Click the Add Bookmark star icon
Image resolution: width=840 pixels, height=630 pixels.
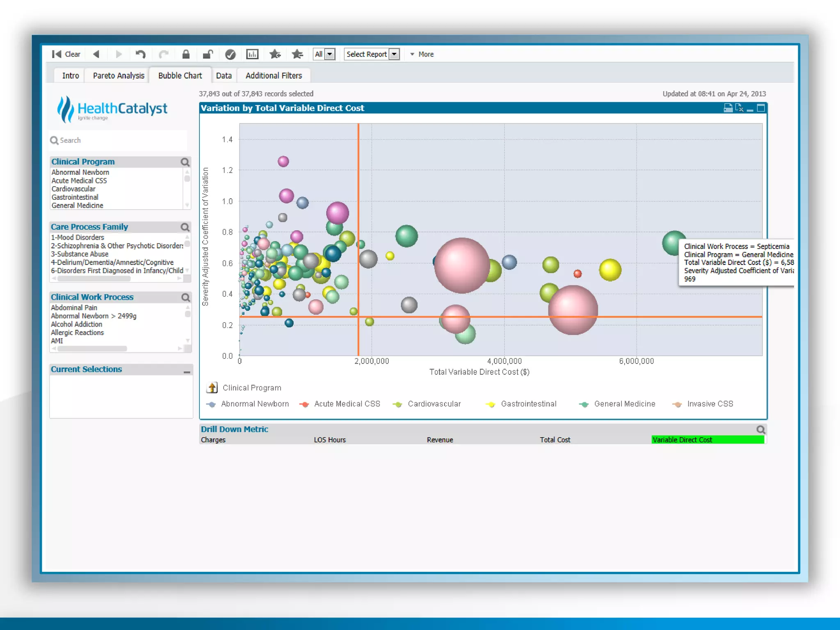tap(275, 54)
